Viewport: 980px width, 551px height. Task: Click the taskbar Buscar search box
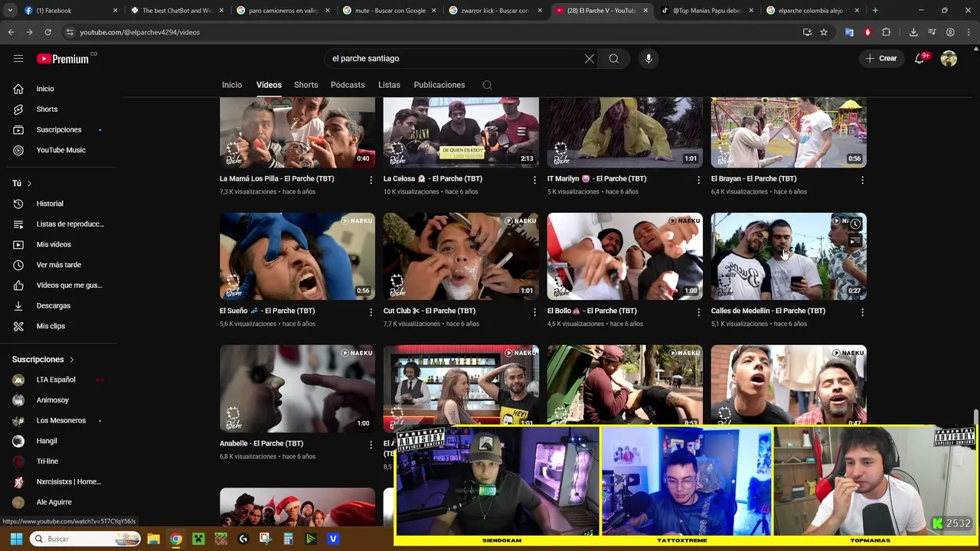(x=87, y=539)
